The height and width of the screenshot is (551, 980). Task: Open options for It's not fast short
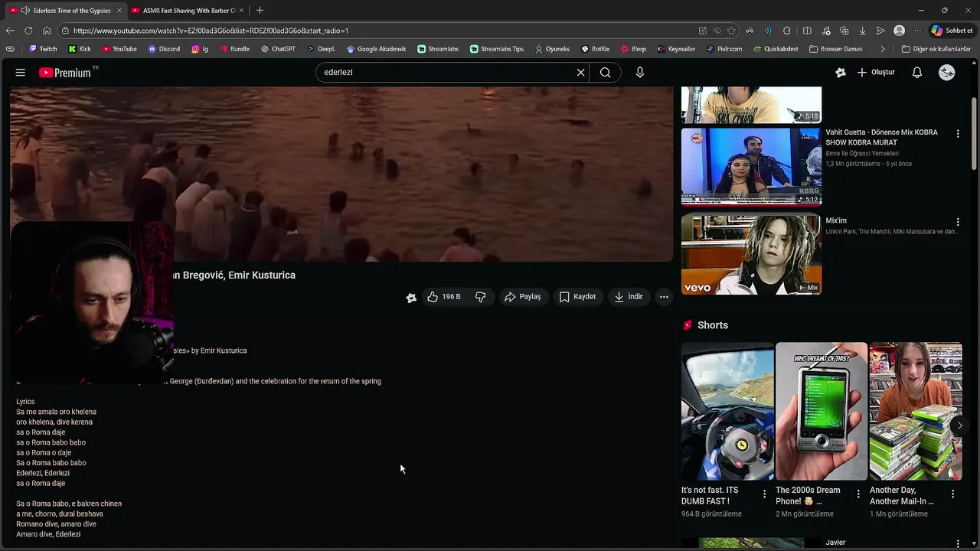[764, 494]
